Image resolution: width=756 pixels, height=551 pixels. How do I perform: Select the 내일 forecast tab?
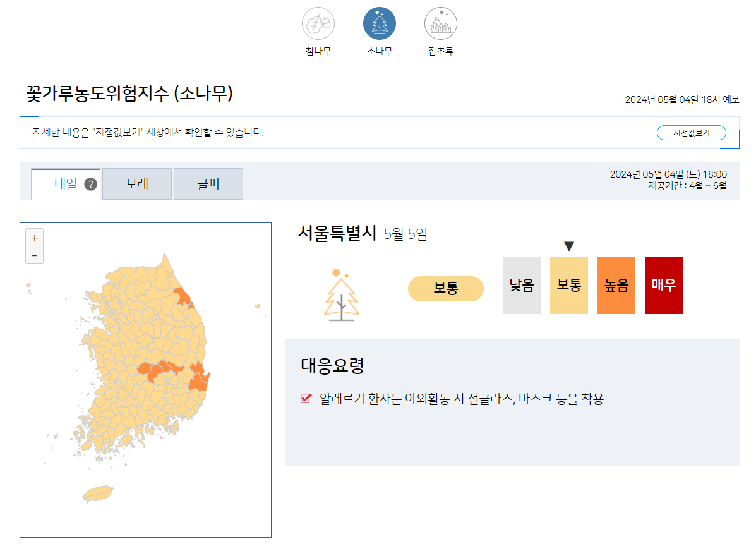click(x=66, y=183)
